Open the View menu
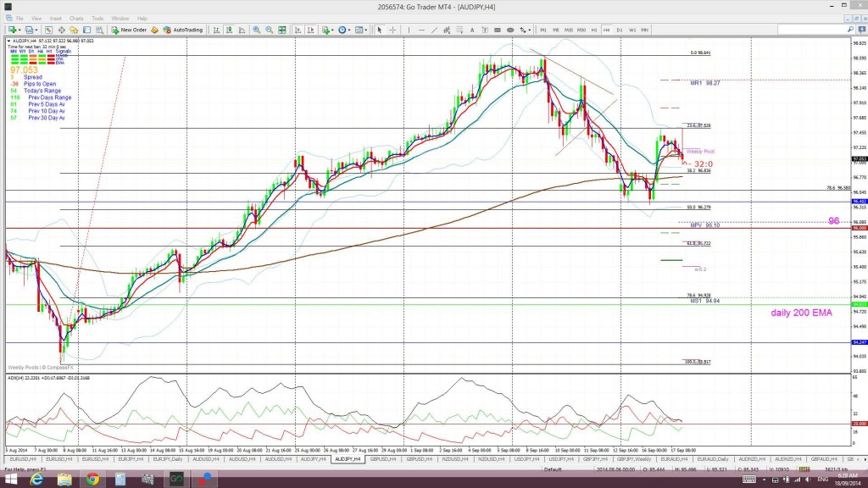868x488 pixels. [36, 19]
